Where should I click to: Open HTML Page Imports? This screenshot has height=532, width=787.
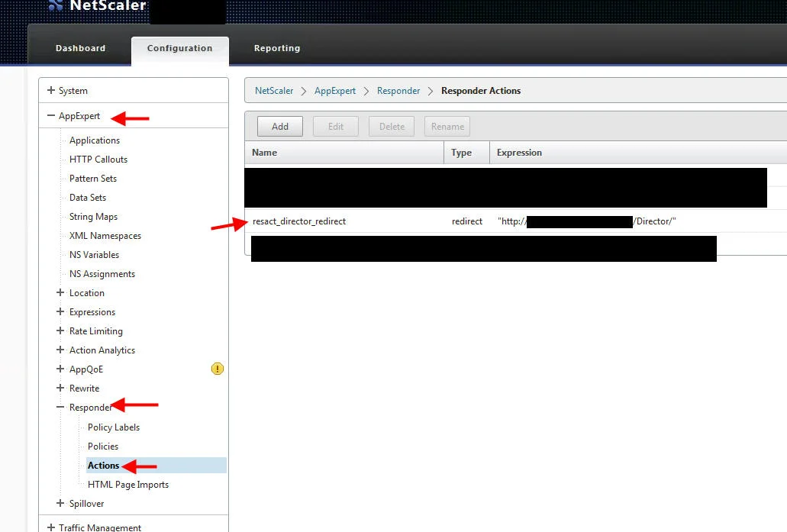point(128,485)
